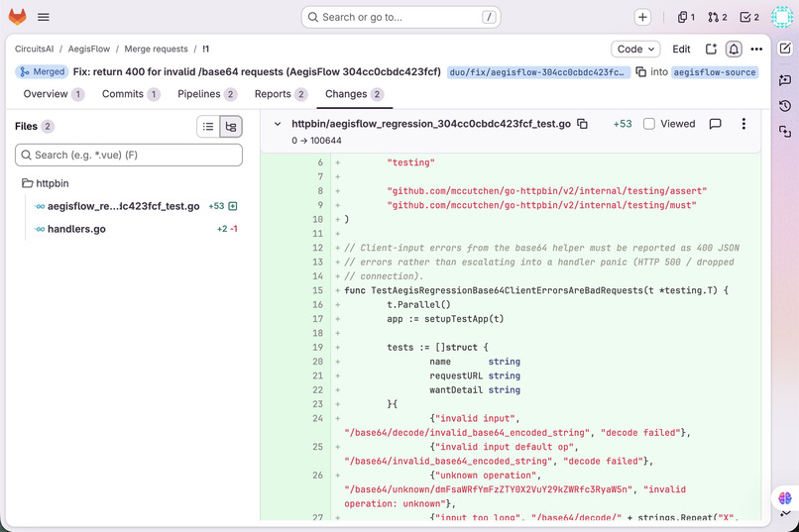Switch to the Reports tab
The image size is (799, 532).
[281, 94]
